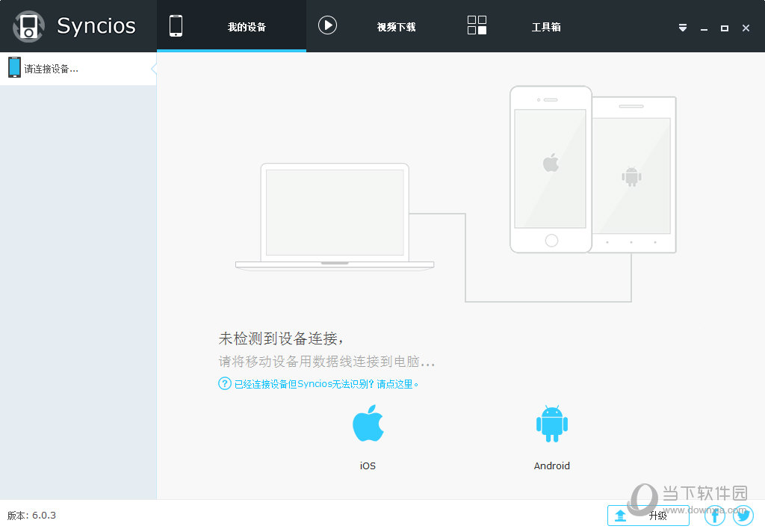Open the title bar dropdown menu arrow

[x=683, y=28]
